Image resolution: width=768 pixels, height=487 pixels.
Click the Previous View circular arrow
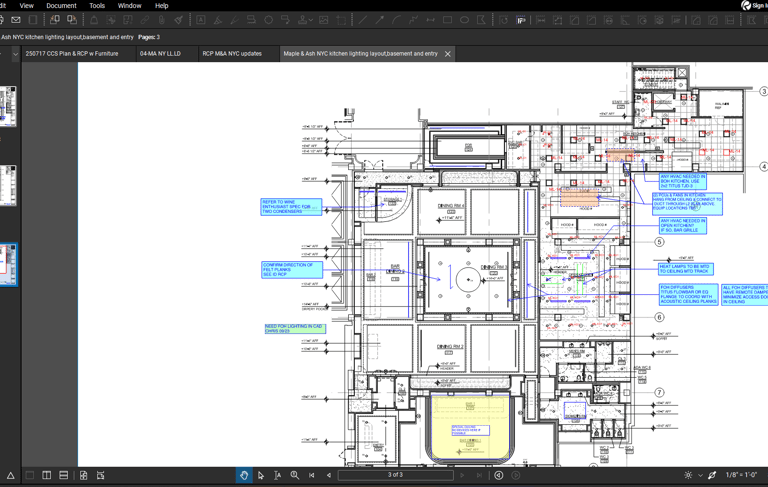tap(499, 475)
